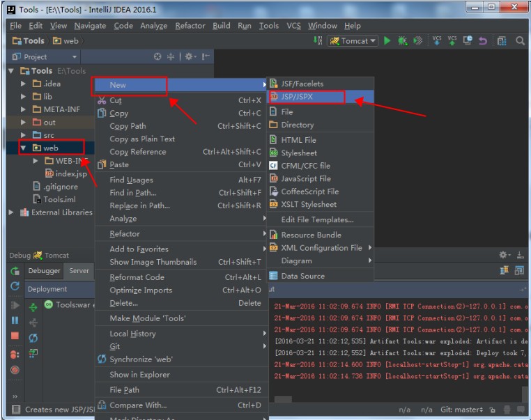Expand the .idea folder

23,84
